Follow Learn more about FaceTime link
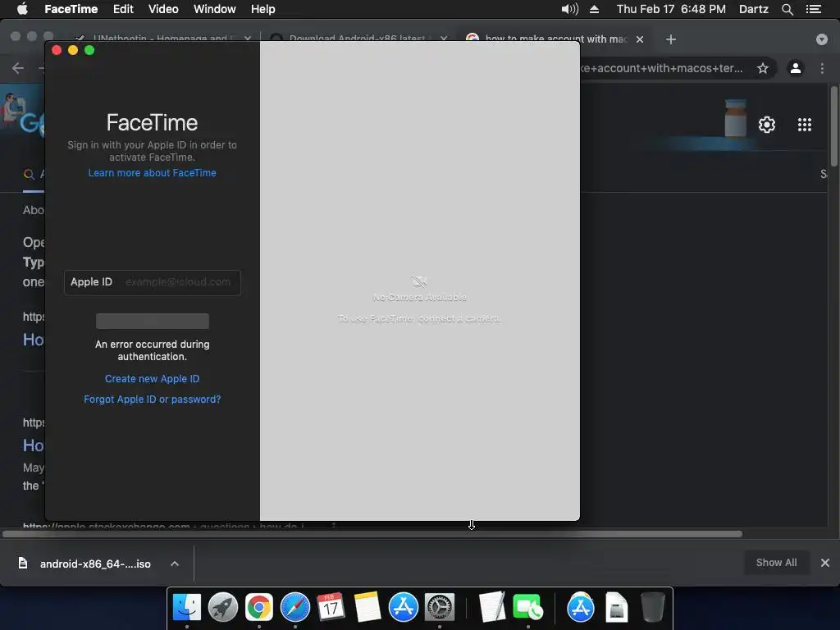The height and width of the screenshot is (630, 840). (x=152, y=173)
